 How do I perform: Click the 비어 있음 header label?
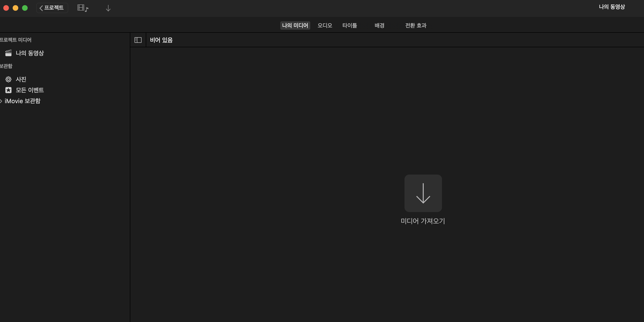pyautogui.click(x=161, y=40)
